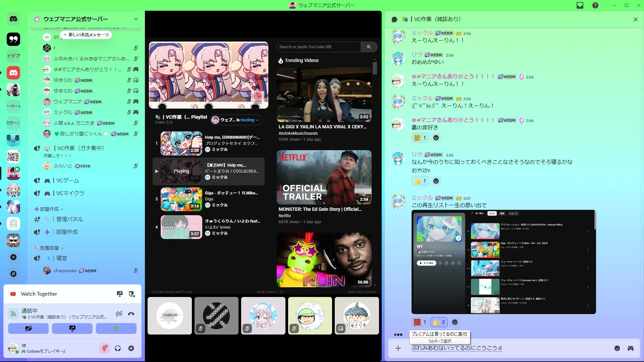The width and height of the screenshot is (644, 362).
Task: Disconnect from the voice call
Action: [131, 314]
